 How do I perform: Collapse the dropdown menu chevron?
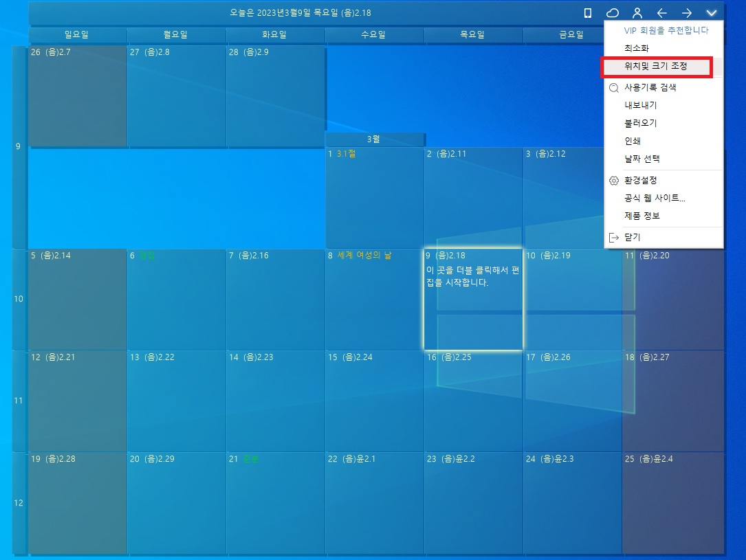tap(711, 13)
